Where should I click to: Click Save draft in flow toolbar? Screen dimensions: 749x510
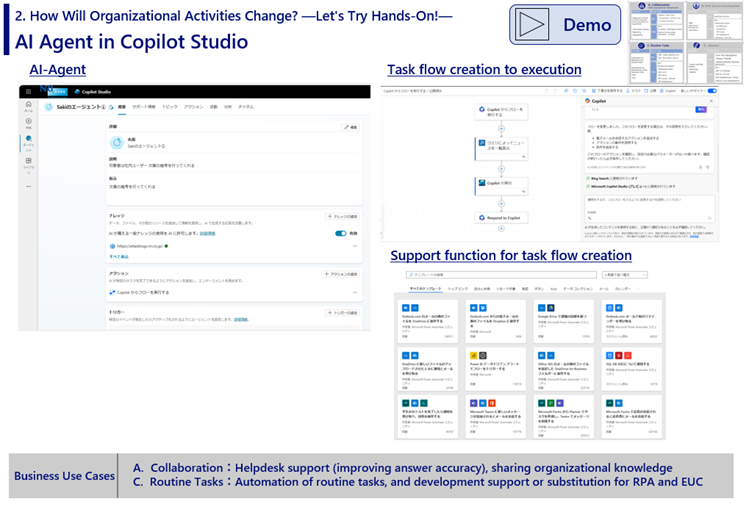(x=607, y=90)
